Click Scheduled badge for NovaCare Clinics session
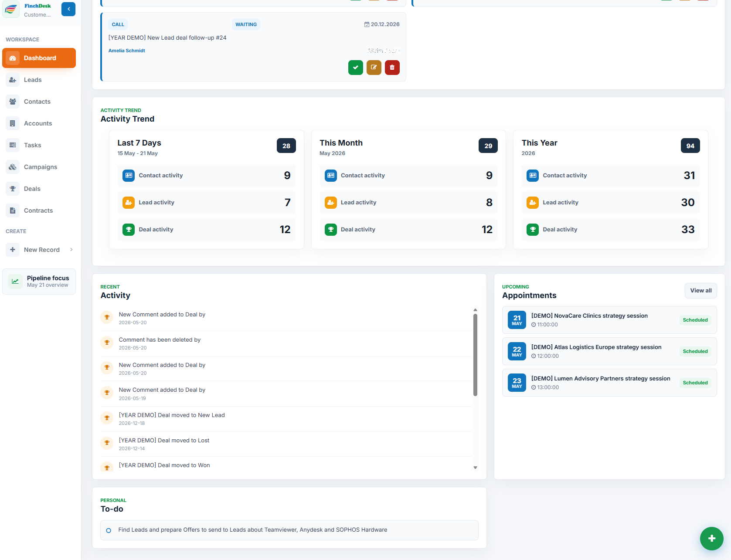The image size is (731, 560). (x=695, y=320)
